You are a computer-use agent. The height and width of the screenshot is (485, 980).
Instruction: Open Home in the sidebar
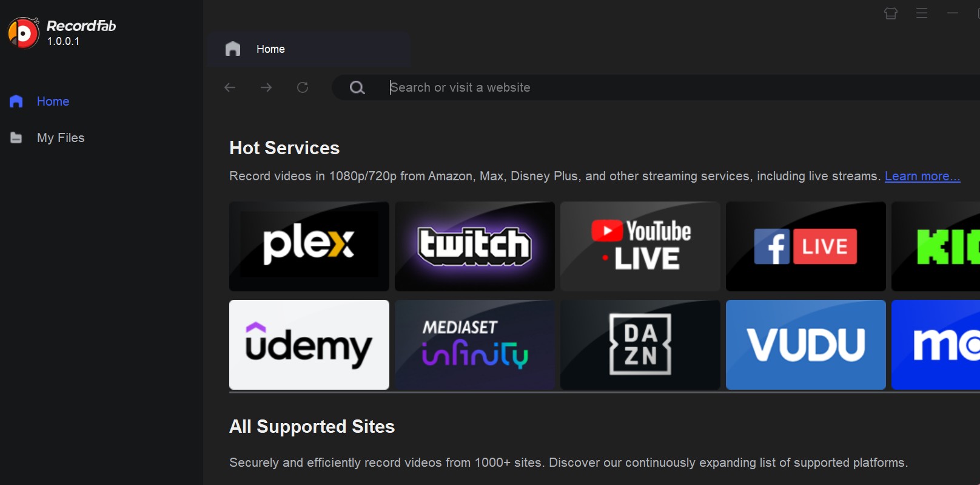coord(53,101)
